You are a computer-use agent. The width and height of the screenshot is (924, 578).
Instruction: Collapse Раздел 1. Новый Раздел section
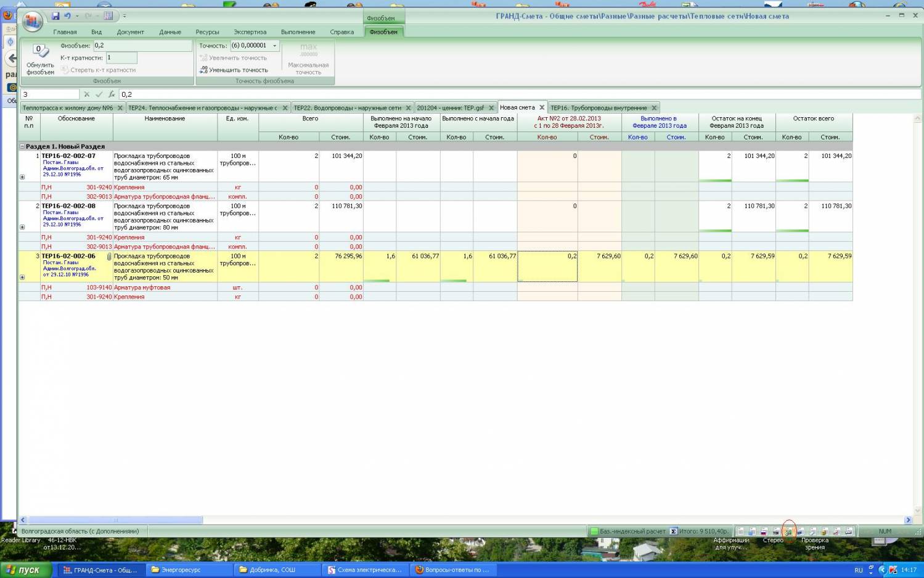click(22, 147)
